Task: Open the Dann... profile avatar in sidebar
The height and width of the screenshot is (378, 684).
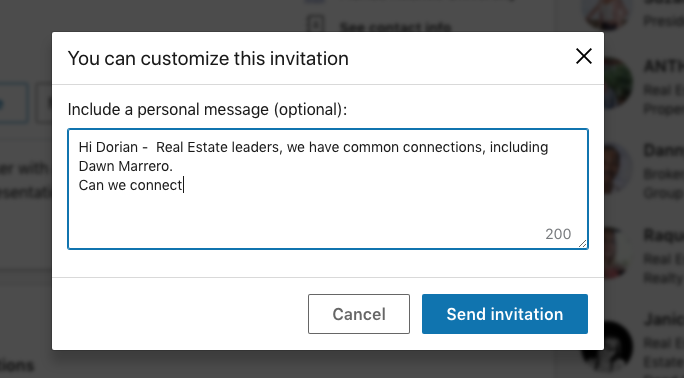Action: (615, 168)
